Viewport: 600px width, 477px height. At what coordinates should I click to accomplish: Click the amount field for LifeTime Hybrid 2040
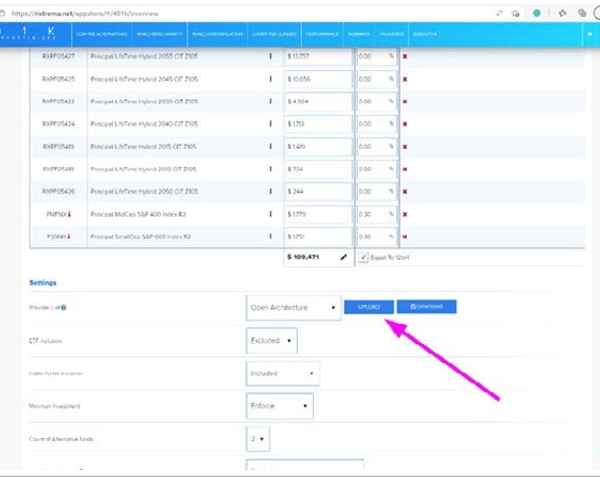click(317, 123)
